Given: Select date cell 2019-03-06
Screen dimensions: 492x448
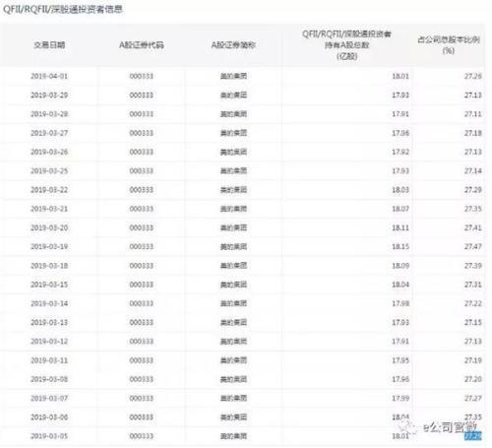Looking at the screenshot, I should point(49,417).
